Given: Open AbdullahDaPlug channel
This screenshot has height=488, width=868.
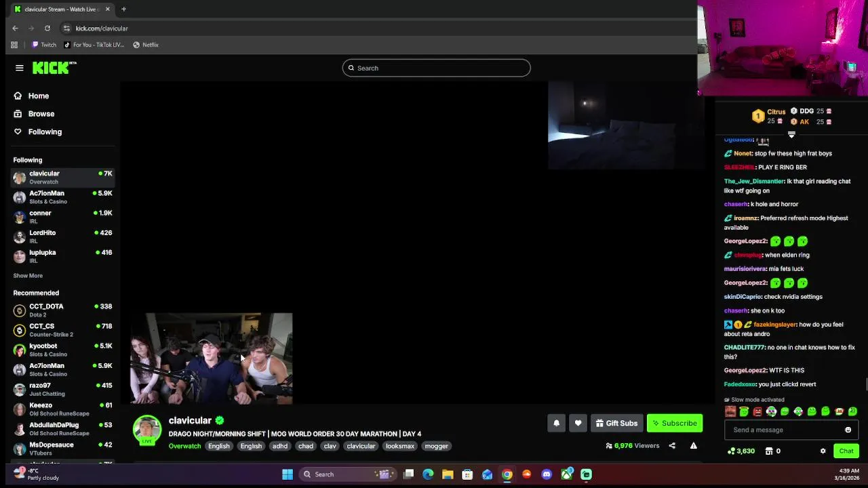Looking at the screenshot, I should click(62, 428).
